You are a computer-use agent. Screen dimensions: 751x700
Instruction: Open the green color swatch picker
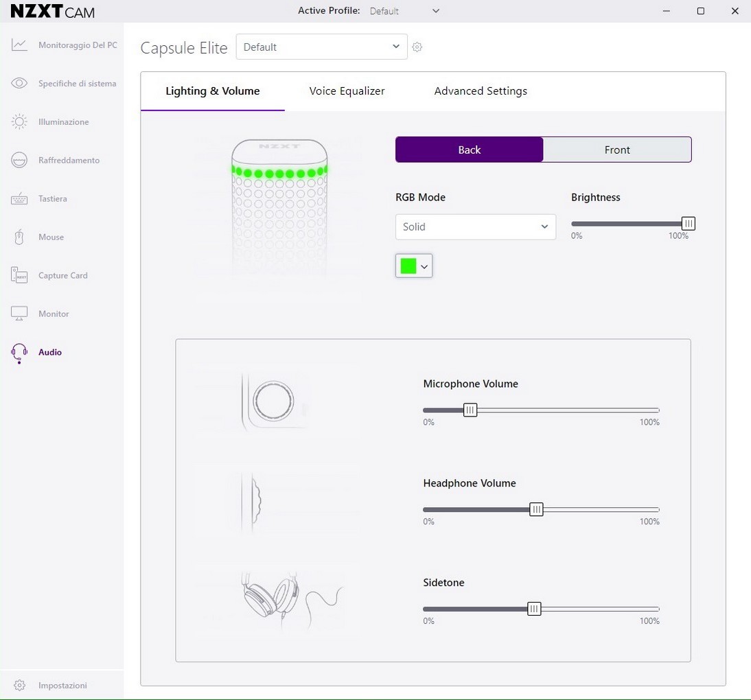tap(414, 266)
